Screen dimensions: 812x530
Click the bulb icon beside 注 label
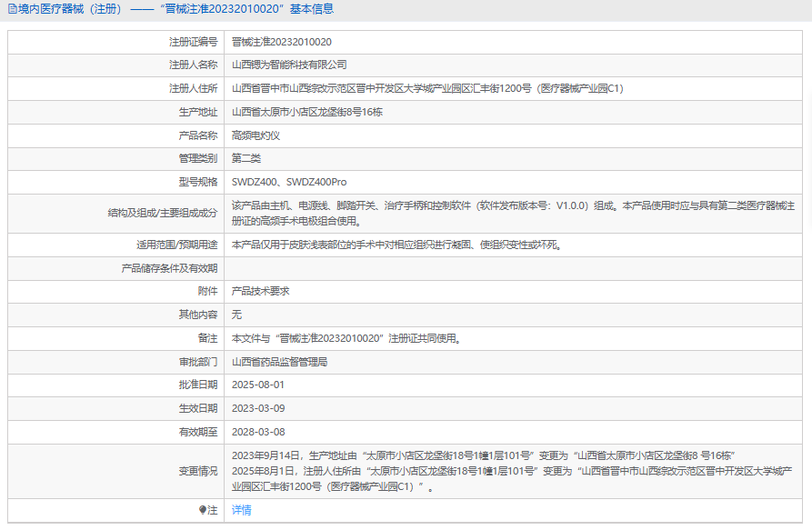(x=203, y=510)
